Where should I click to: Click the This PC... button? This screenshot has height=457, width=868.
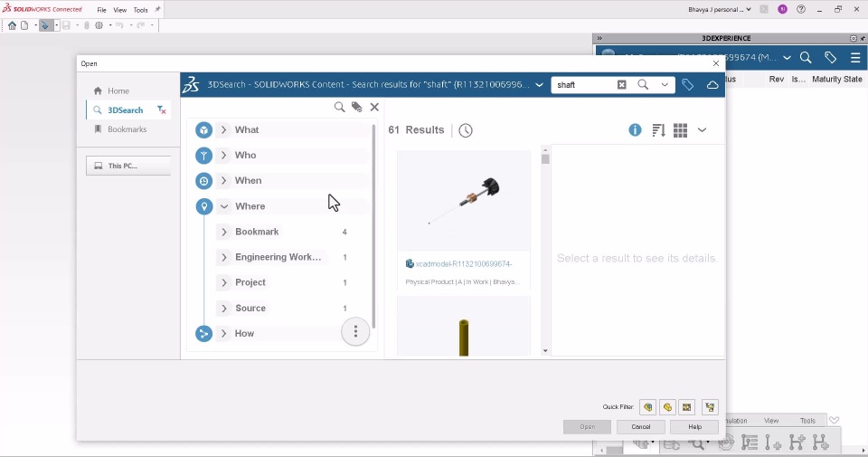127,166
